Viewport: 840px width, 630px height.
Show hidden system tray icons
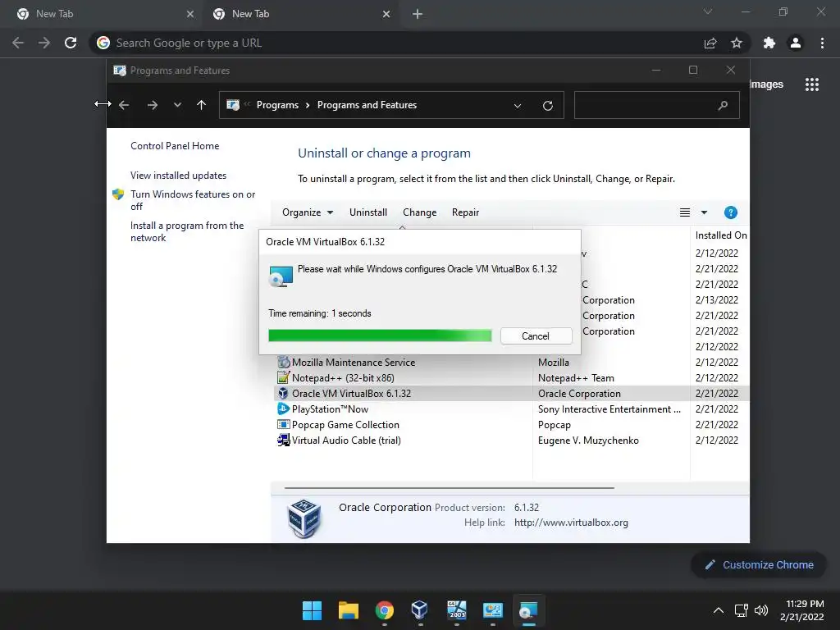(719, 610)
